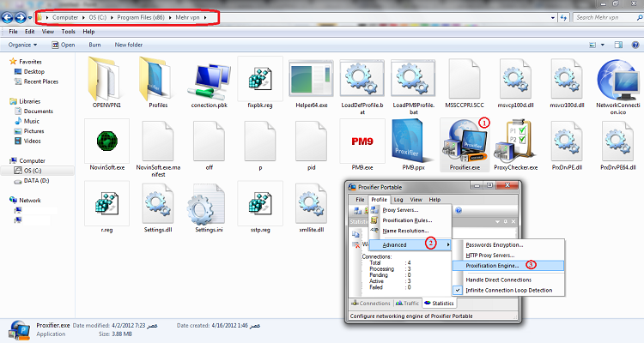Select the MSSCCPRJ.SCC file
Image resolution: width=644 pixels, height=343 pixels.
465,83
